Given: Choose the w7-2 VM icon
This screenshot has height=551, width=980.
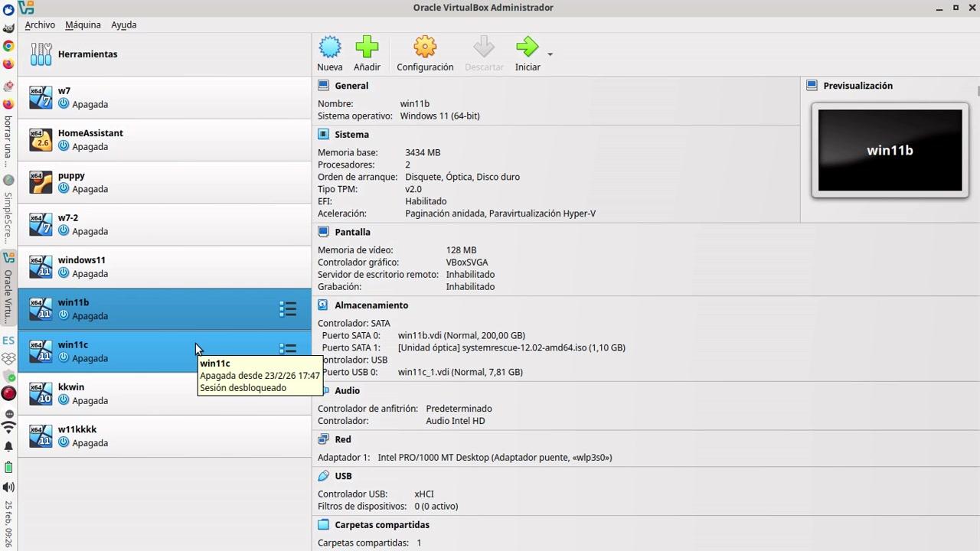Looking at the screenshot, I should tap(41, 224).
